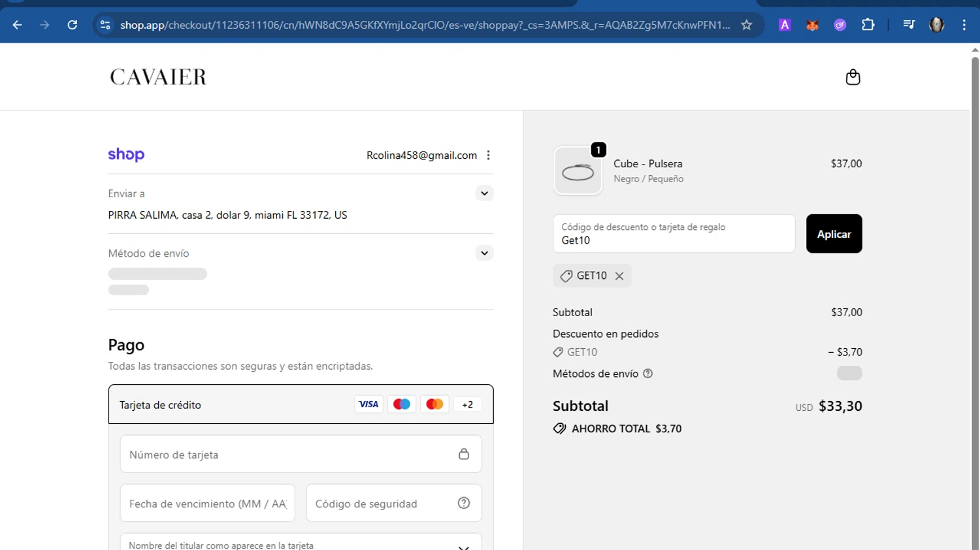The width and height of the screenshot is (980, 550).
Task: Remove the GET10 discount tag
Action: click(x=619, y=276)
